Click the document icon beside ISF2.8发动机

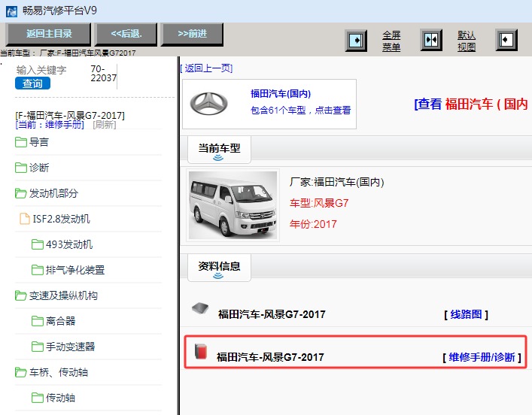(x=24, y=219)
